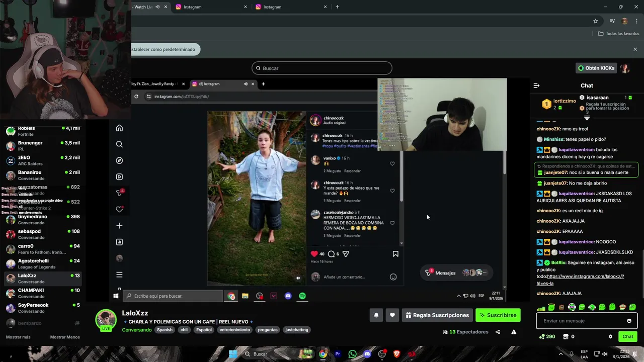Open the BotRix Instagram link in chat
644x362 pixels.
(x=581, y=280)
